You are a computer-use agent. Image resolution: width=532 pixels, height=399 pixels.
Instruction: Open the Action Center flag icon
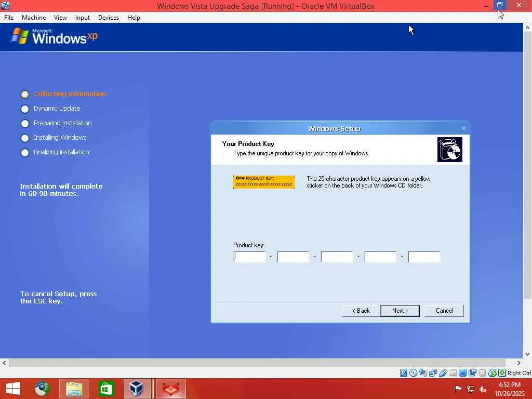[458, 389]
